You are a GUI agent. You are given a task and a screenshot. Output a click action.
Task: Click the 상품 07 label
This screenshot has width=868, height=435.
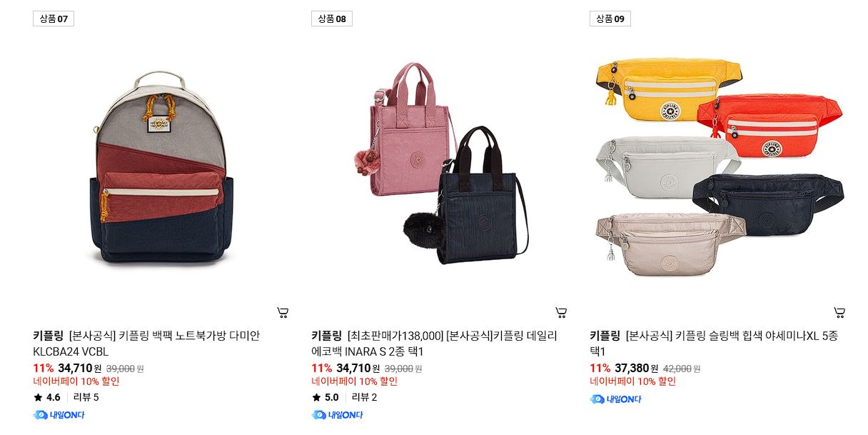(x=54, y=19)
